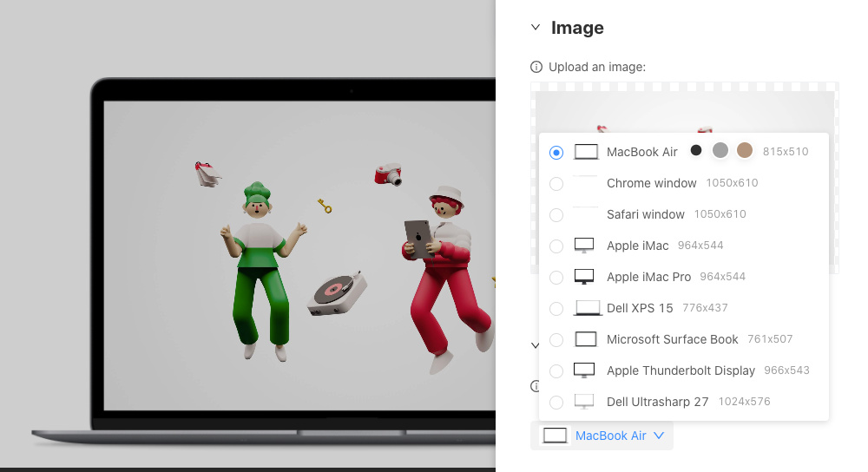The width and height of the screenshot is (868, 472).
Task: Pick the gold MacBook Air color swatch
Action: tap(744, 150)
